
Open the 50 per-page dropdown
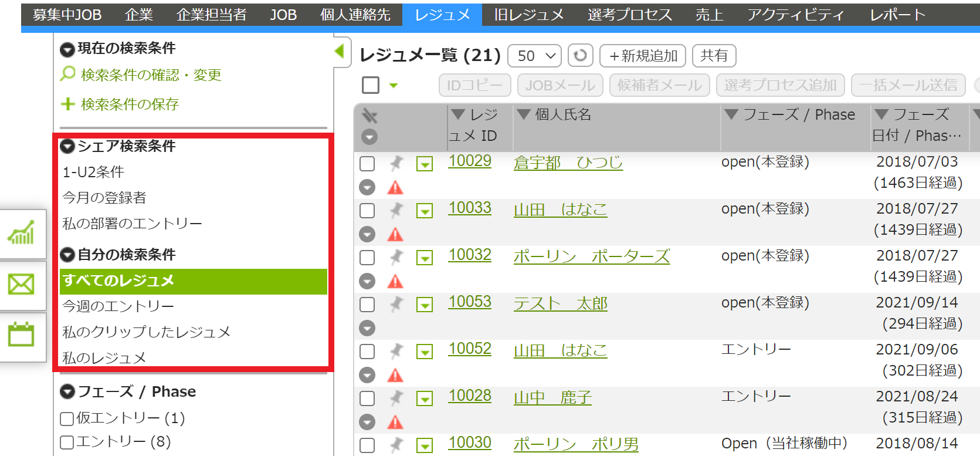point(534,56)
